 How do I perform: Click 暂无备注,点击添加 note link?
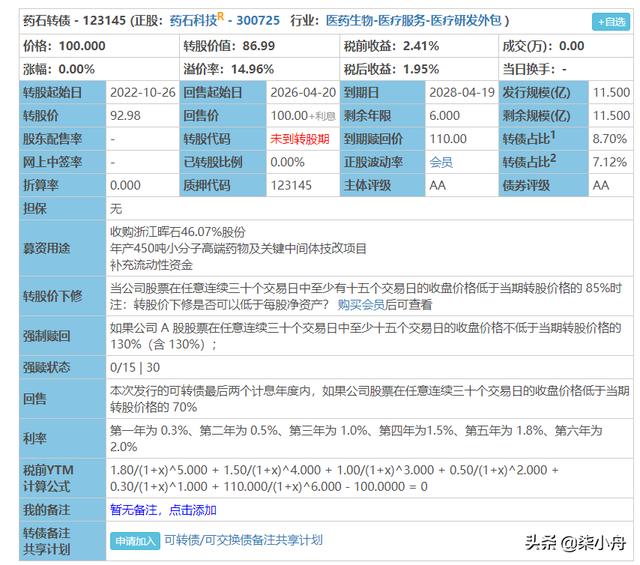click(163, 509)
